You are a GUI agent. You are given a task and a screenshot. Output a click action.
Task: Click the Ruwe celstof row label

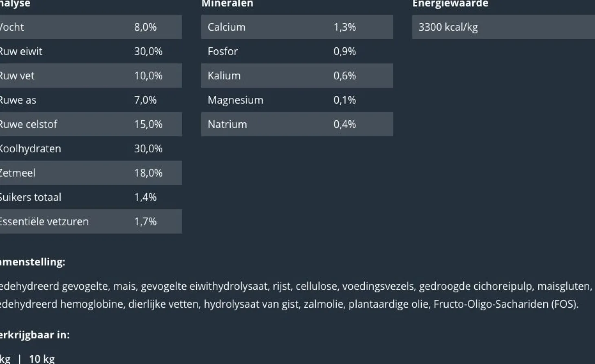(28, 124)
